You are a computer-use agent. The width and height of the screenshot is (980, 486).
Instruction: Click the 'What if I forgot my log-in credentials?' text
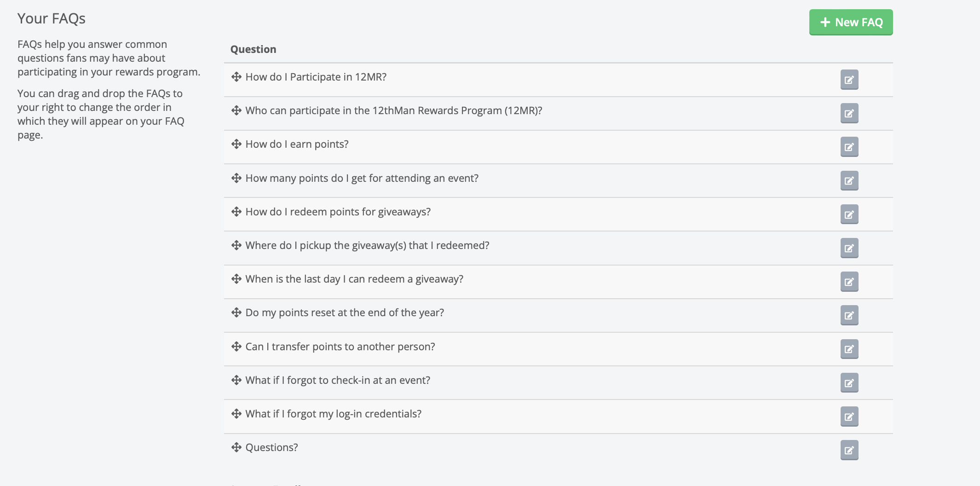pyautogui.click(x=333, y=414)
